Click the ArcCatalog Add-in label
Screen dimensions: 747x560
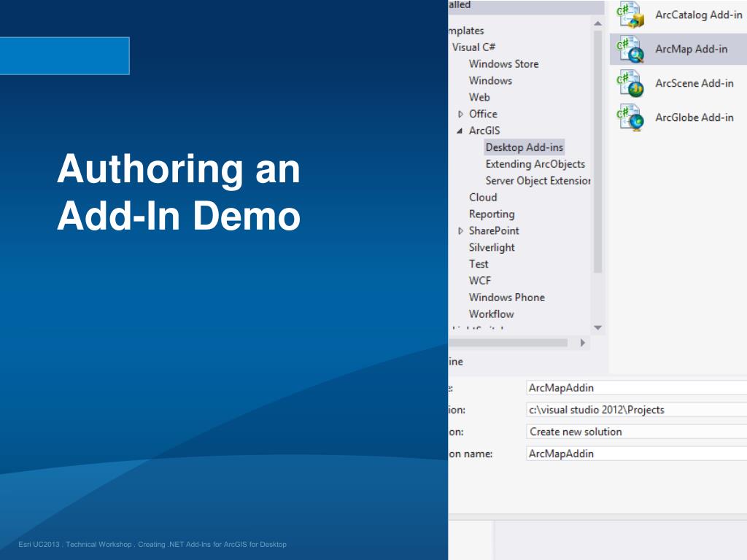(x=698, y=15)
